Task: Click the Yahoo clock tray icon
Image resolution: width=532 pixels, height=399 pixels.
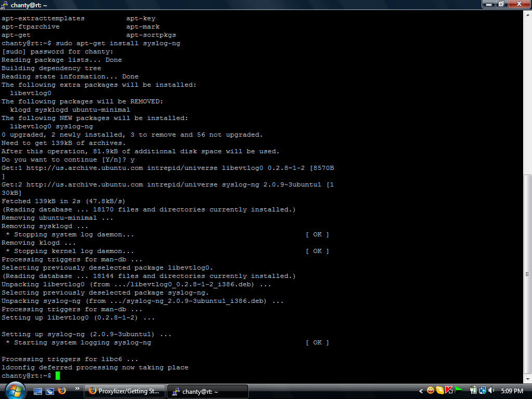Action: [x=440, y=391]
